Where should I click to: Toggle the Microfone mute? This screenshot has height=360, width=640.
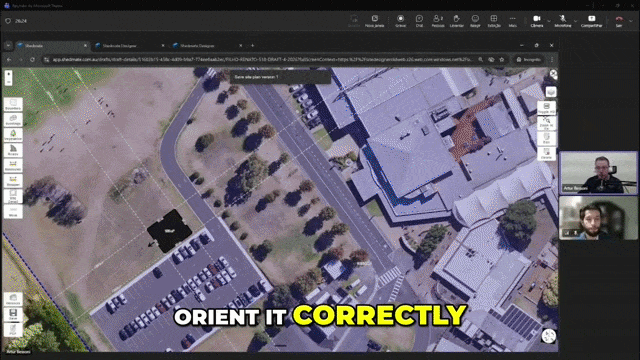tap(562, 21)
